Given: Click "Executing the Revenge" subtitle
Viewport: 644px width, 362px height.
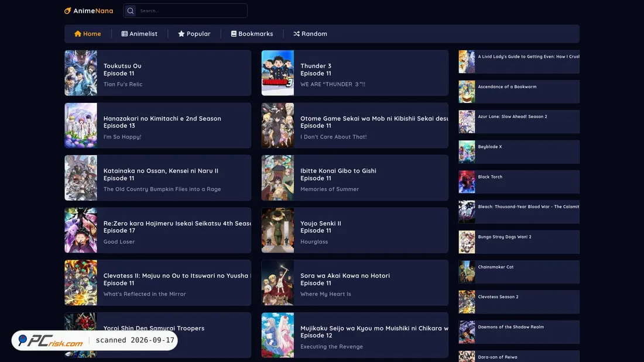Looking at the screenshot, I should click(x=331, y=346).
